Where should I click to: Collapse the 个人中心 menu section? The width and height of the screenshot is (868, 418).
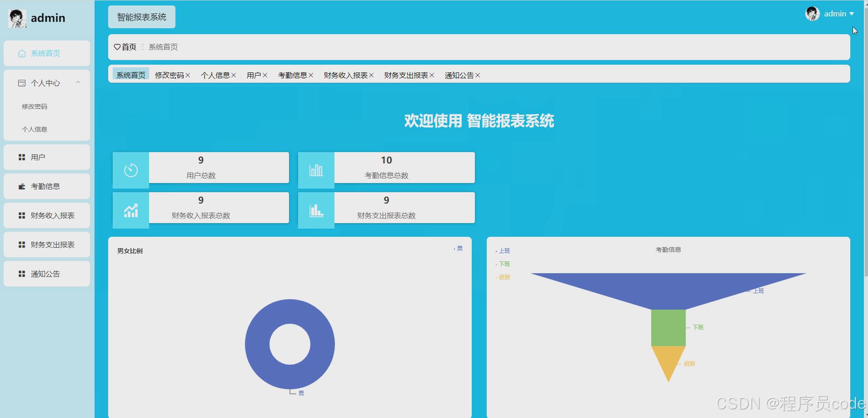pos(78,82)
